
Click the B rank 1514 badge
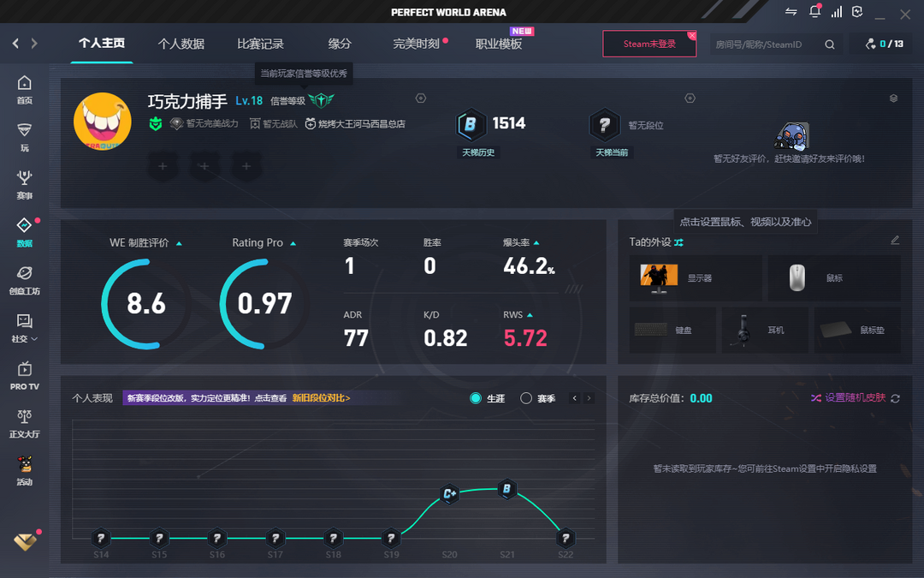[471, 124]
